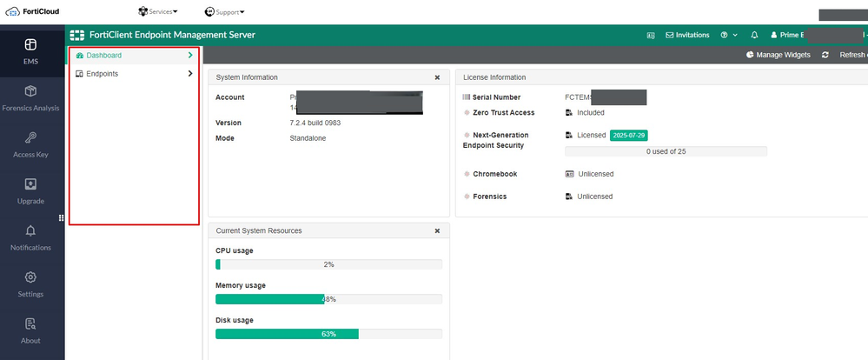The height and width of the screenshot is (360, 868).
Task: Click the CPU usage progress bar
Action: point(328,264)
